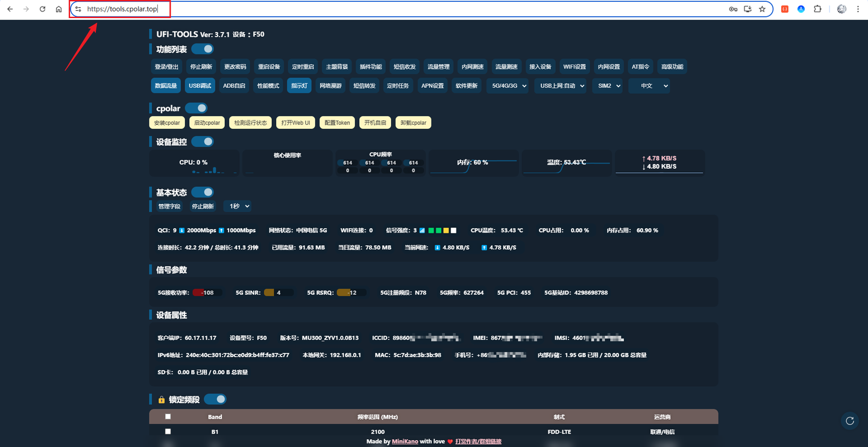
Task: Open the profile avatar in browser toolbar
Action: pyautogui.click(x=841, y=9)
